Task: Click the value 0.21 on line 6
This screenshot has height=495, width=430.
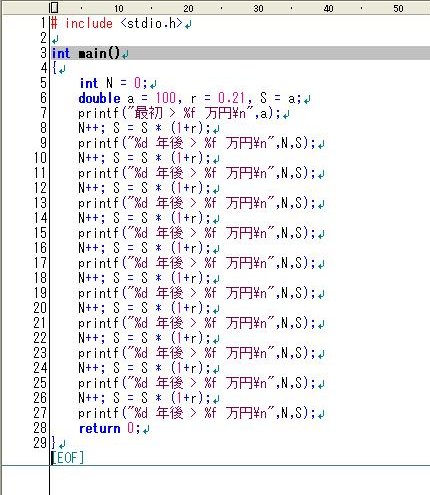Action: click(x=232, y=98)
